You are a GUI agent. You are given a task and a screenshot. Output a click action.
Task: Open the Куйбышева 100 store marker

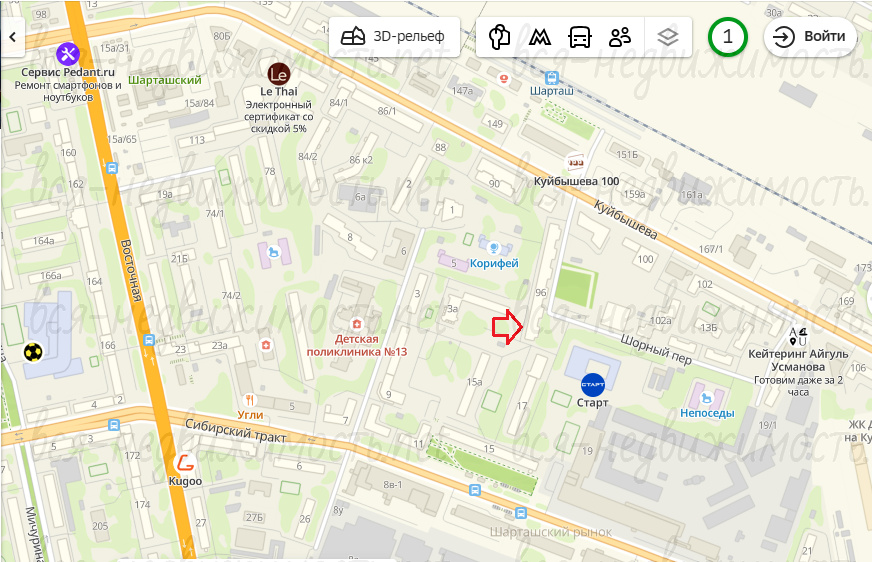575,163
